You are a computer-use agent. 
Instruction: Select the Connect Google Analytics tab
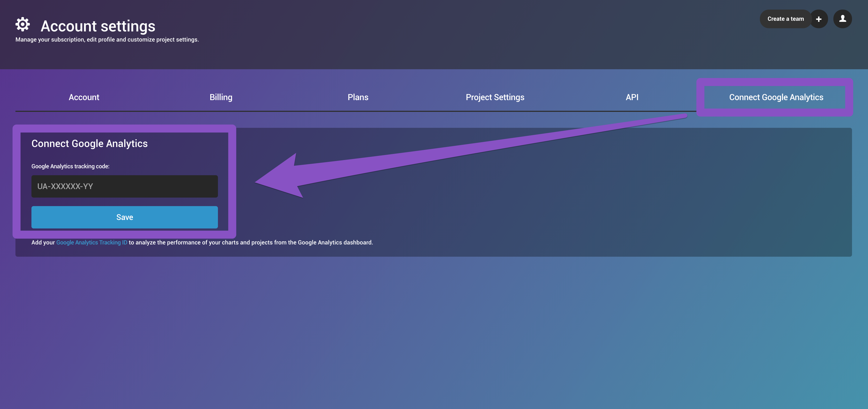pyautogui.click(x=776, y=97)
